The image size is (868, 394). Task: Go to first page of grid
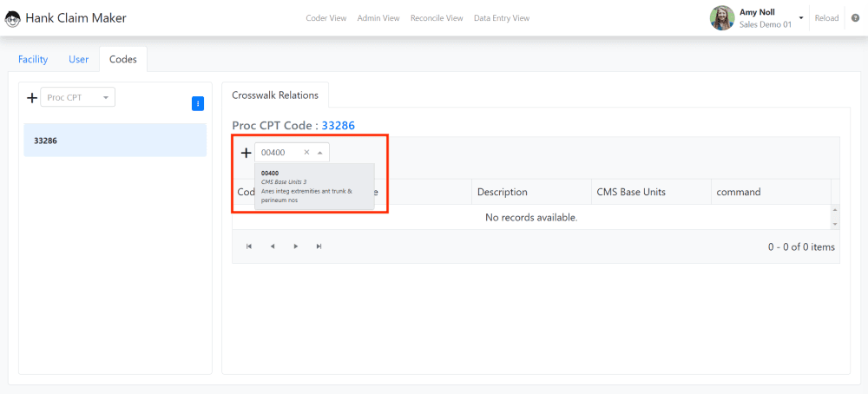249,246
